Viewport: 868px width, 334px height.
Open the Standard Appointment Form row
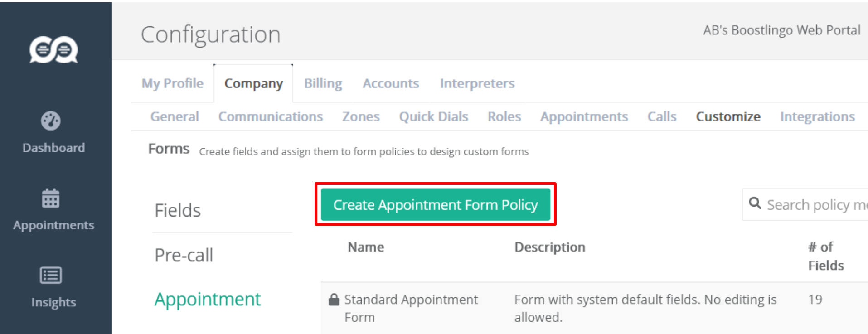(411, 308)
